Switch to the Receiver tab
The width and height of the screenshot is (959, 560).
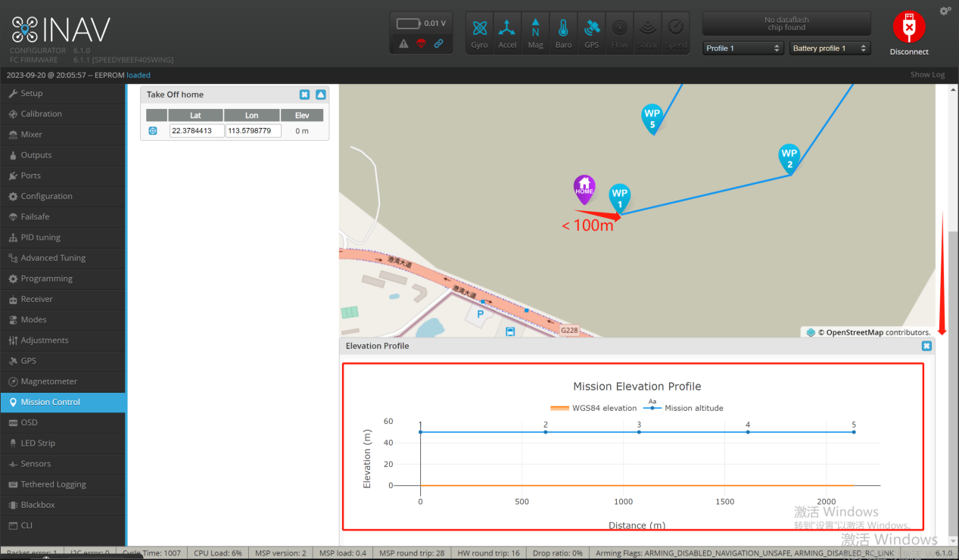pyautogui.click(x=63, y=299)
